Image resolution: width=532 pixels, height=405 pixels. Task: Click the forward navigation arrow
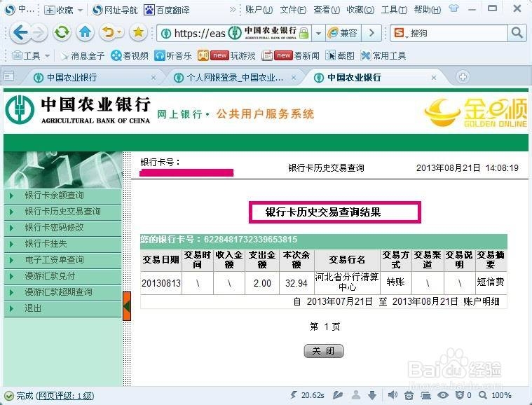pyautogui.click(x=39, y=33)
